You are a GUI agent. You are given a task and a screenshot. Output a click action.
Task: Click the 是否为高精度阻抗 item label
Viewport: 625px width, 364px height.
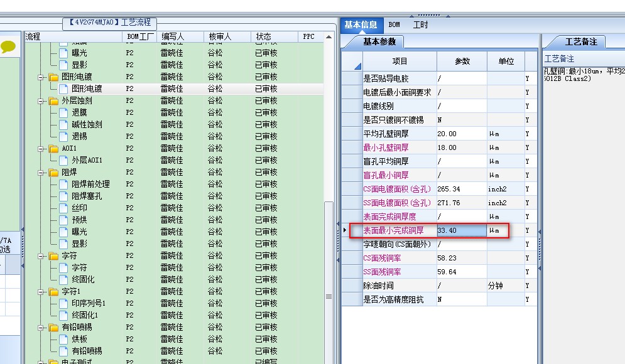click(x=393, y=299)
